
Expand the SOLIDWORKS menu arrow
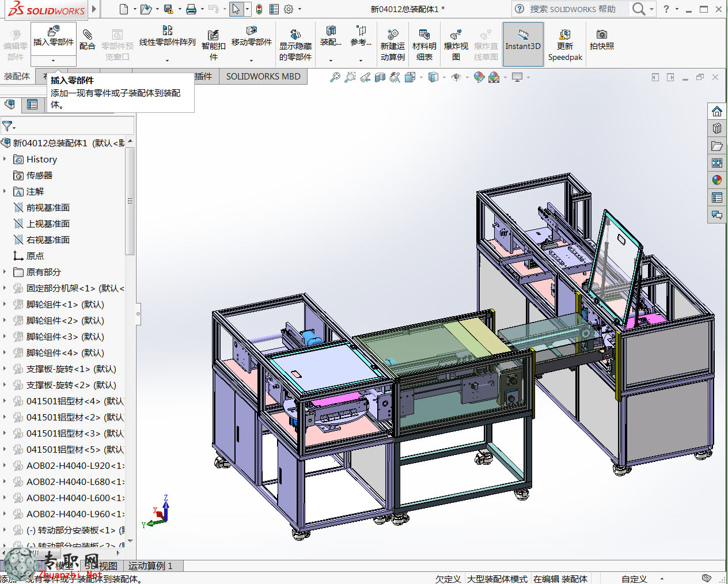coord(94,9)
